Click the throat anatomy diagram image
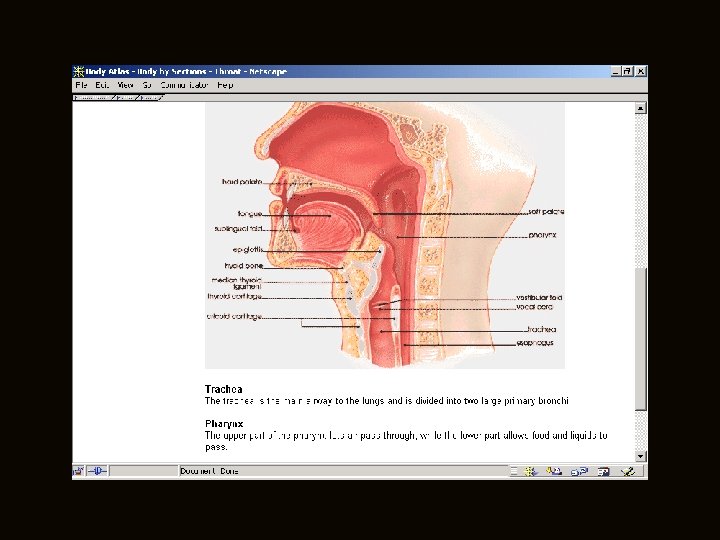The width and height of the screenshot is (720, 540). (x=385, y=235)
